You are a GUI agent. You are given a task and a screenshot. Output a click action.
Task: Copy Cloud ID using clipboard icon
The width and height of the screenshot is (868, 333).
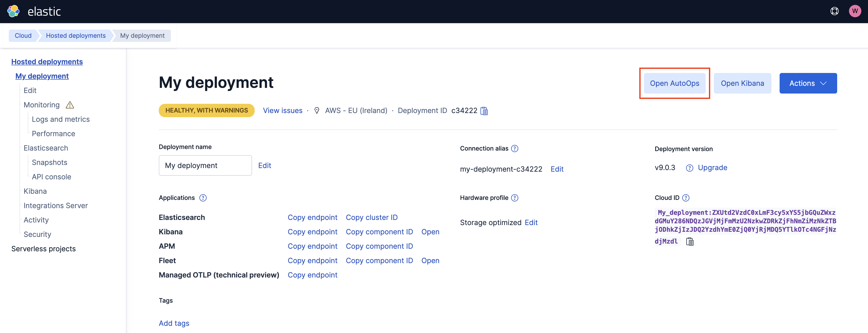pos(690,241)
